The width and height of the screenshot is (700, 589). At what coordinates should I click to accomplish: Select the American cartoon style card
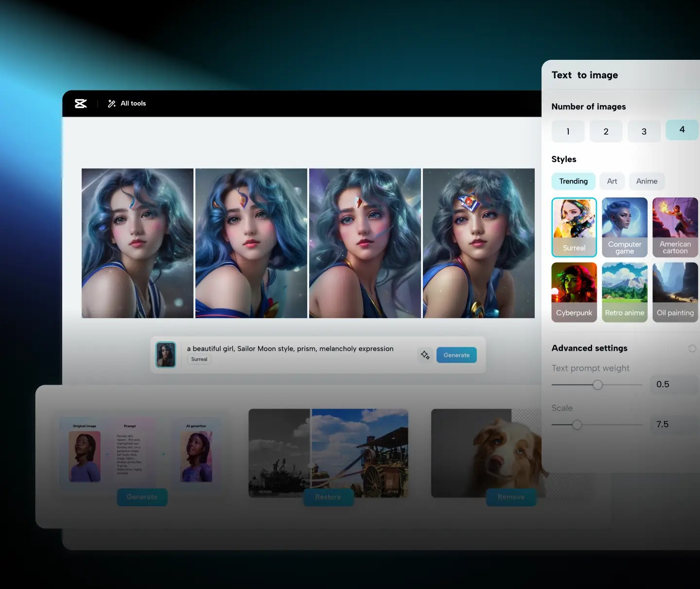tap(675, 227)
